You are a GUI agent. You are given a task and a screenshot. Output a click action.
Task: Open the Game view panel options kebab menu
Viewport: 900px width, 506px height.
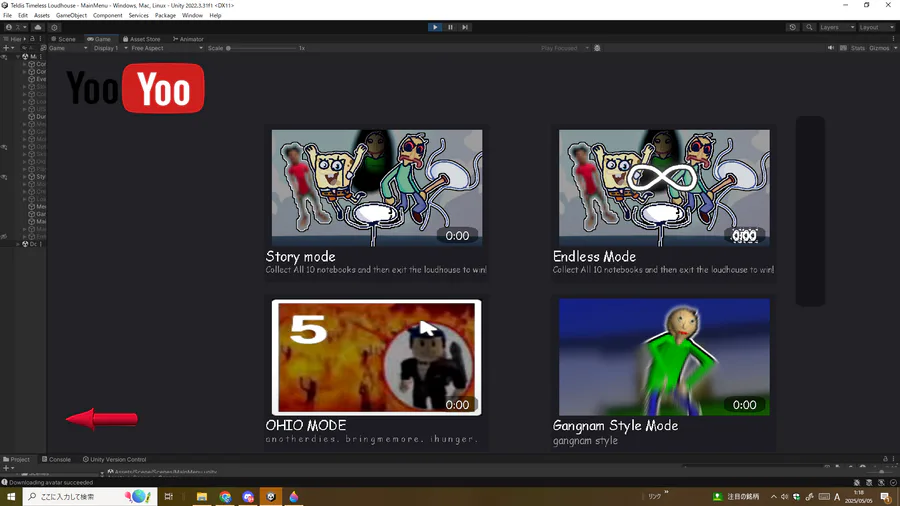(x=894, y=39)
